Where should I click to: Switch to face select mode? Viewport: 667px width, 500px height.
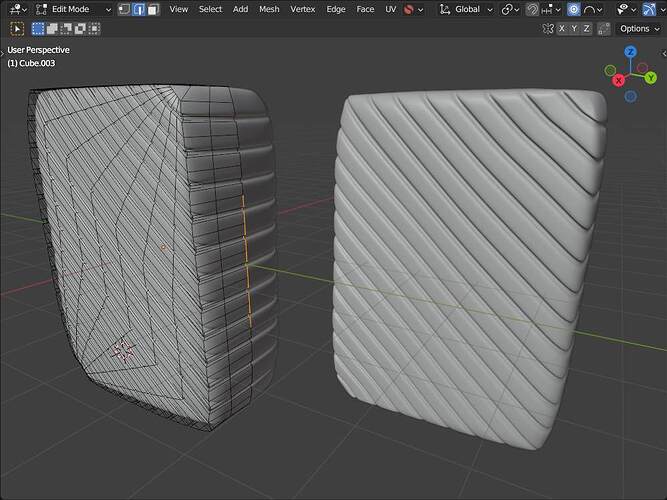tap(153, 9)
